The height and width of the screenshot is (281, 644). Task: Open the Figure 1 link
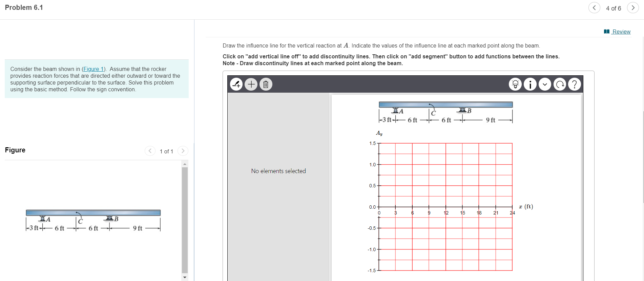94,69
